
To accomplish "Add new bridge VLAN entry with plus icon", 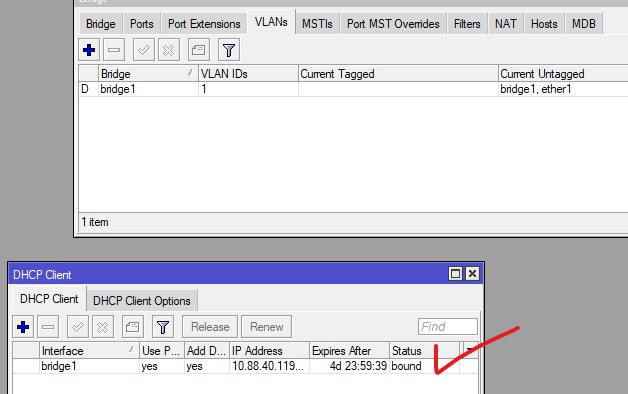I will coord(89,50).
